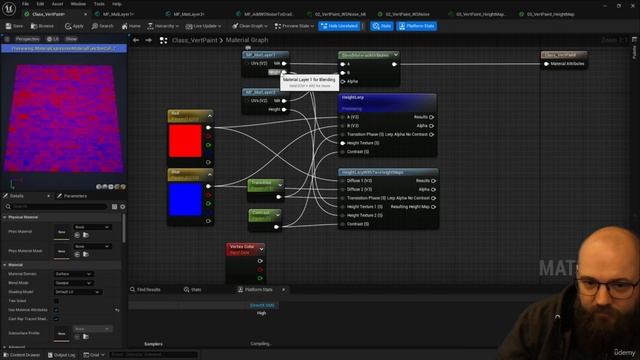Browse to Subsurface Profile asset
Image resolution: width=640 pixels, height=360 pixels.
tap(86, 337)
